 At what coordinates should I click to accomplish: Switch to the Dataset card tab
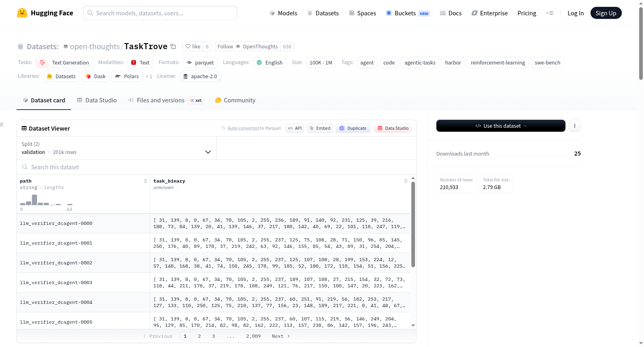(44, 100)
